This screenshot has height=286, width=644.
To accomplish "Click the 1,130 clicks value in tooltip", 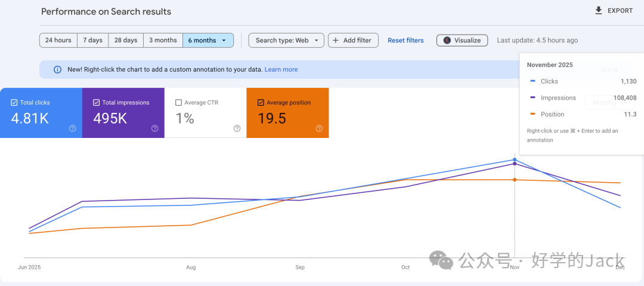I will pos(629,81).
